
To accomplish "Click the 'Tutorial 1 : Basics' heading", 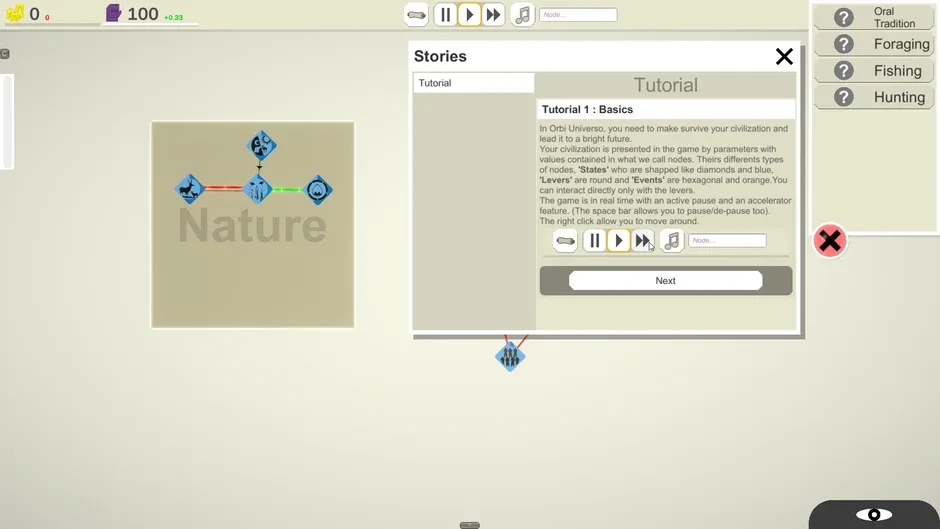I will pos(588,110).
